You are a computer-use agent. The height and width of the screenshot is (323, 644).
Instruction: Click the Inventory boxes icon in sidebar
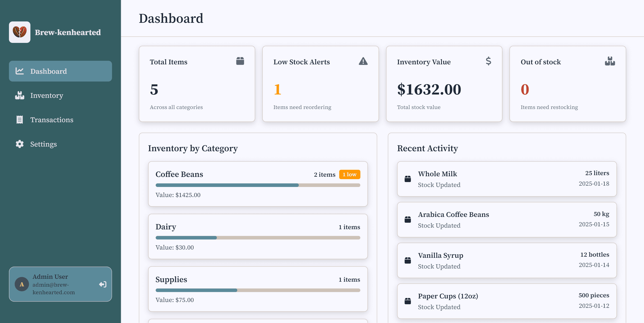tap(19, 95)
